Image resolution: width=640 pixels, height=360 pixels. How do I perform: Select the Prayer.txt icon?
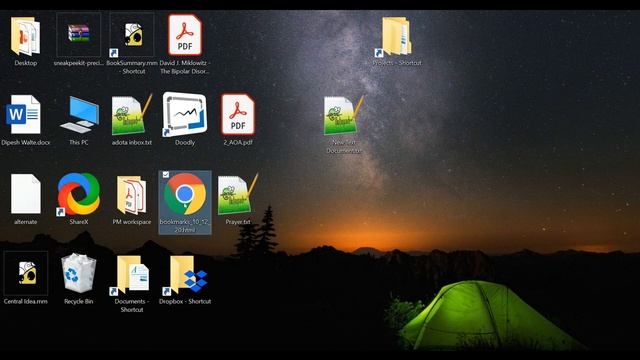(238, 194)
